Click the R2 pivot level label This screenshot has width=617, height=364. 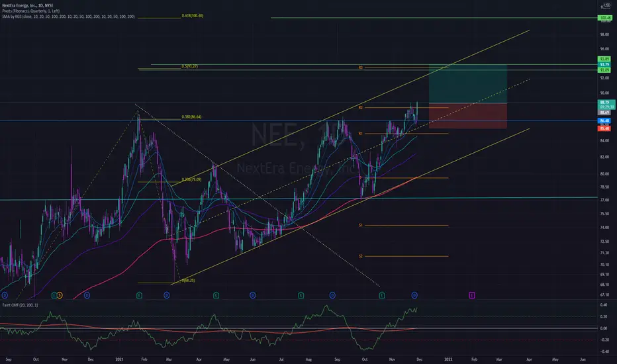[360, 107]
